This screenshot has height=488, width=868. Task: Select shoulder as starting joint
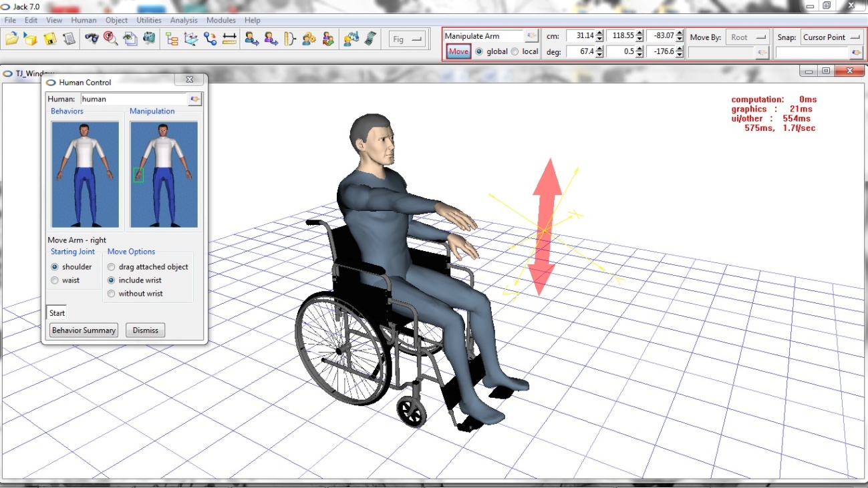55,266
